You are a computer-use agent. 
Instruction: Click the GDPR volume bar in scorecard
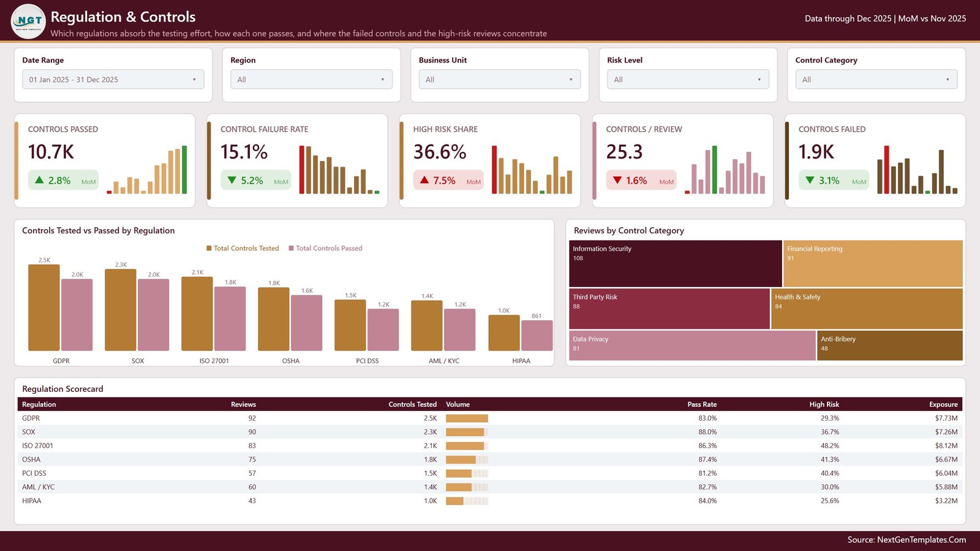point(467,418)
